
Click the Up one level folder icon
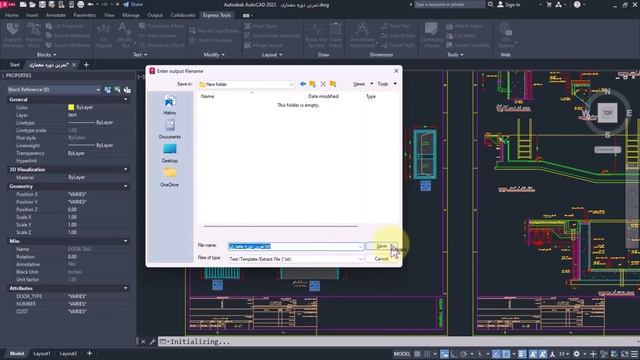313,84
